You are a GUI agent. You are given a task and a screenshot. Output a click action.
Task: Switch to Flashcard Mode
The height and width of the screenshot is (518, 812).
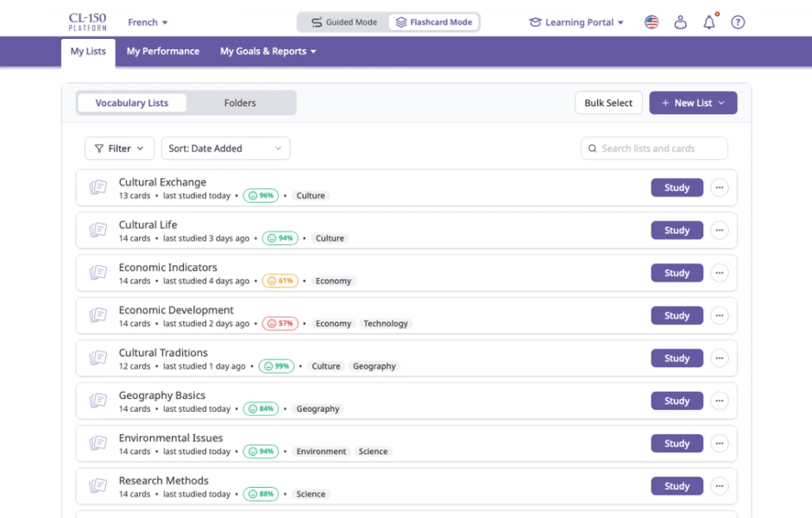point(434,22)
